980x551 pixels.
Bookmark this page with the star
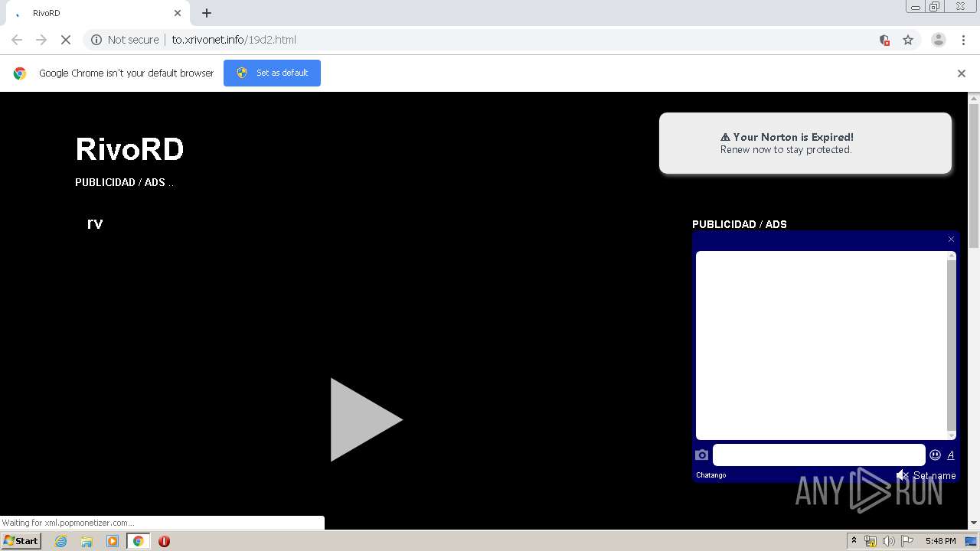(x=908, y=40)
